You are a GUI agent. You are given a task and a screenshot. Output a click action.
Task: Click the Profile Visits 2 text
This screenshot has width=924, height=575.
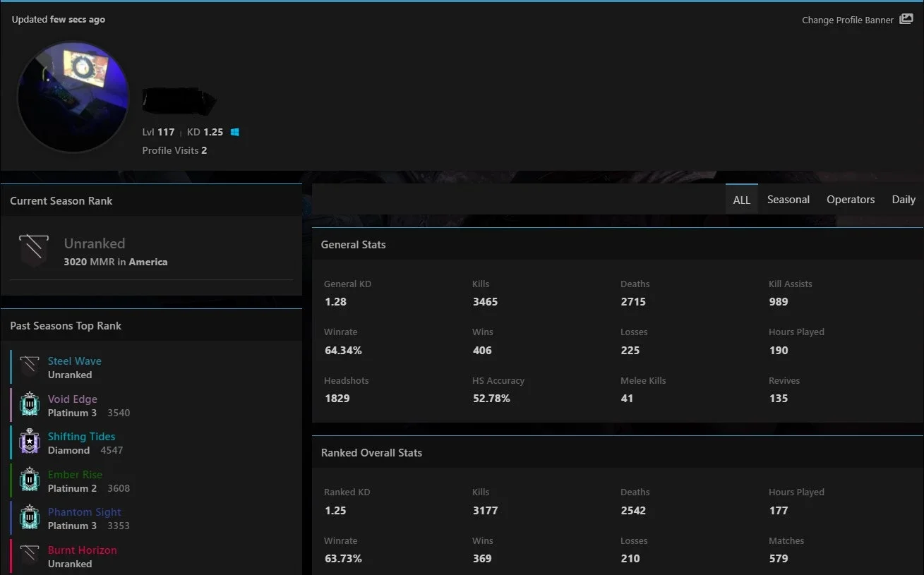174,150
